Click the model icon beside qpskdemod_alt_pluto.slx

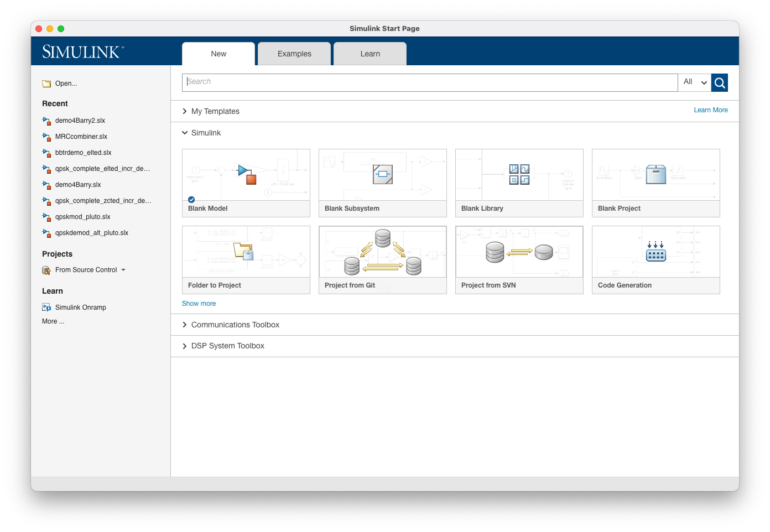point(46,233)
